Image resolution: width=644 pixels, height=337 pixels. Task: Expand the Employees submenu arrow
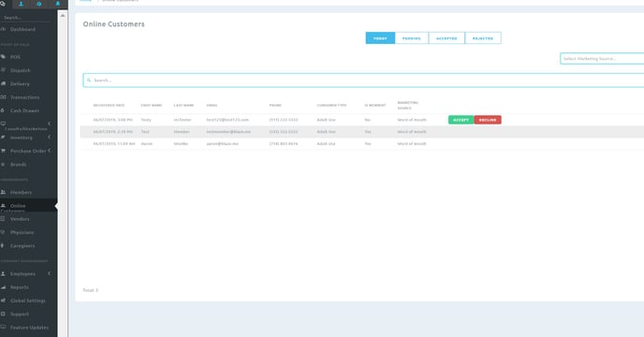click(x=50, y=273)
